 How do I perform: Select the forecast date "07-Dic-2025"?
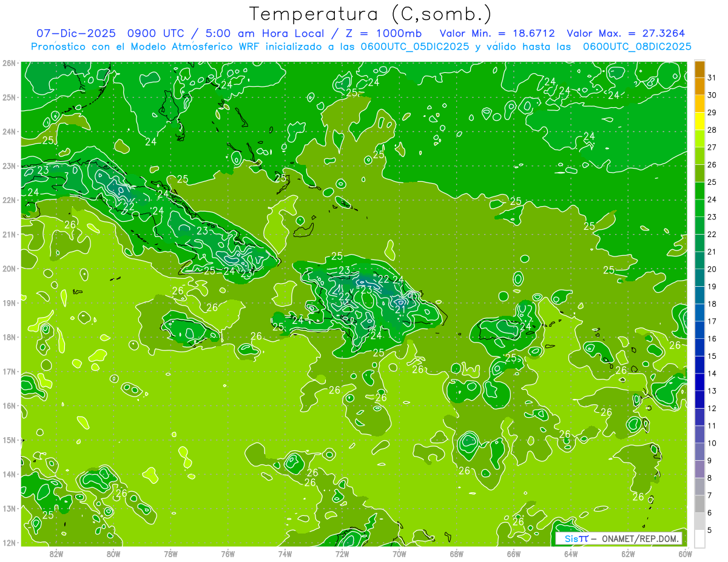click(76, 33)
